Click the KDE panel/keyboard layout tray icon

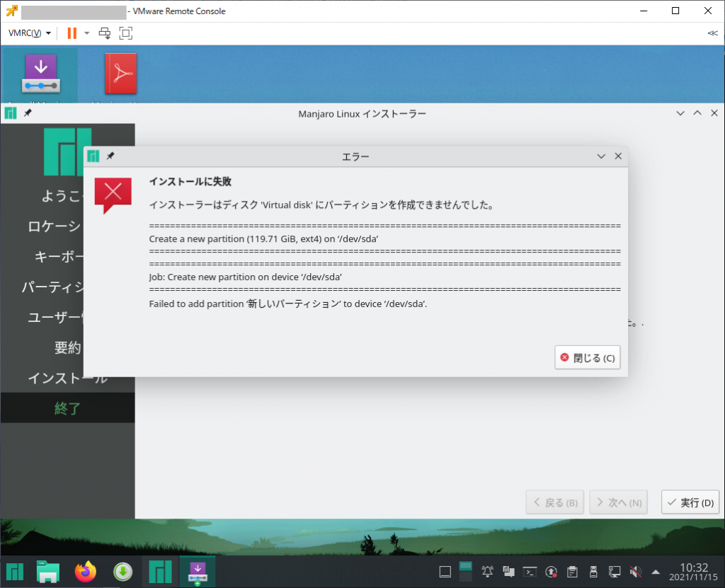click(x=508, y=572)
